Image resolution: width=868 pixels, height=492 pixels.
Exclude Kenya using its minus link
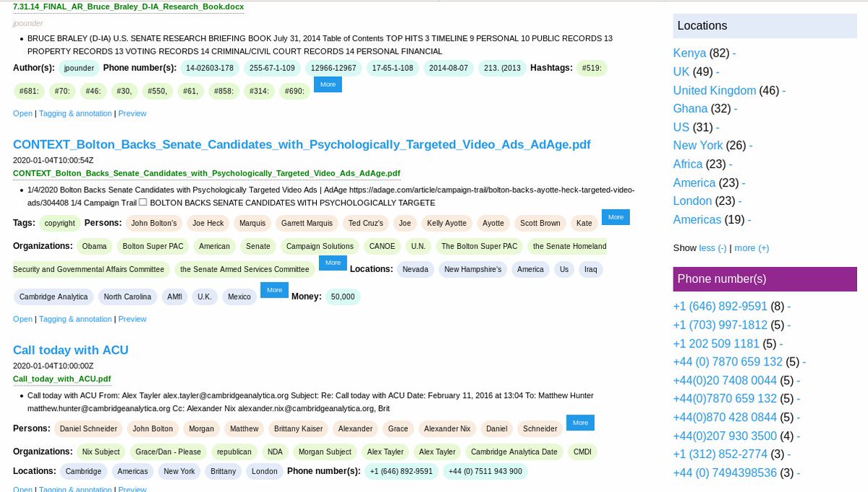[x=734, y=54]
